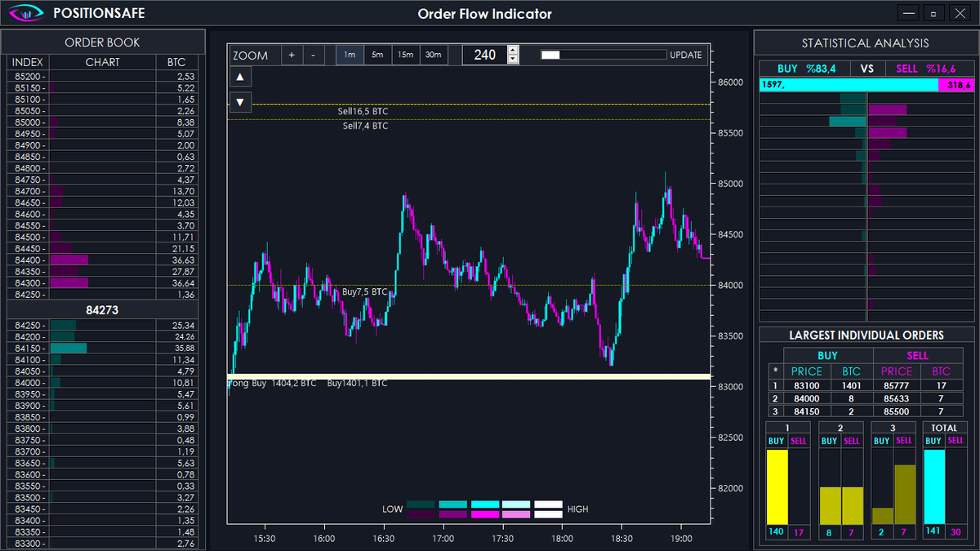Click the 30 total sell value

pyautogui.click(x=956, y=532)
